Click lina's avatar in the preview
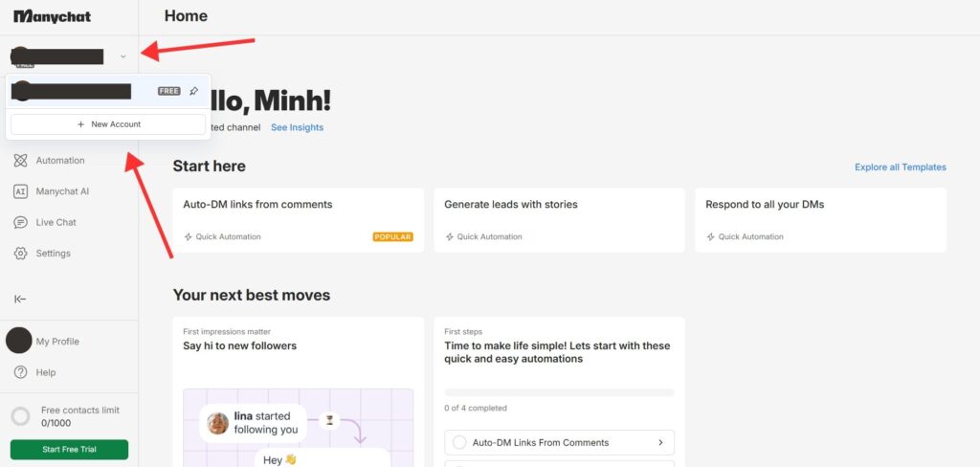The height and width of the screenshot is (467, 980). [x=218, y=423]
